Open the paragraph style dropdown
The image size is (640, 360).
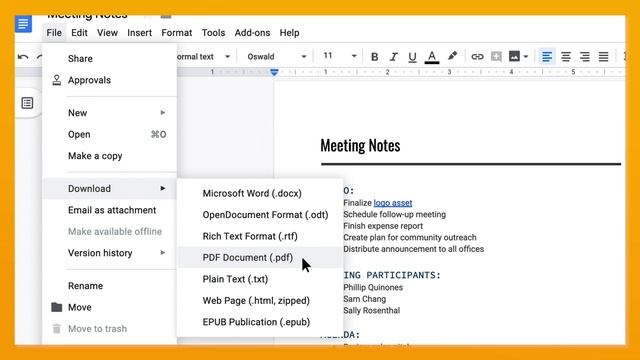tap(203, 57)
